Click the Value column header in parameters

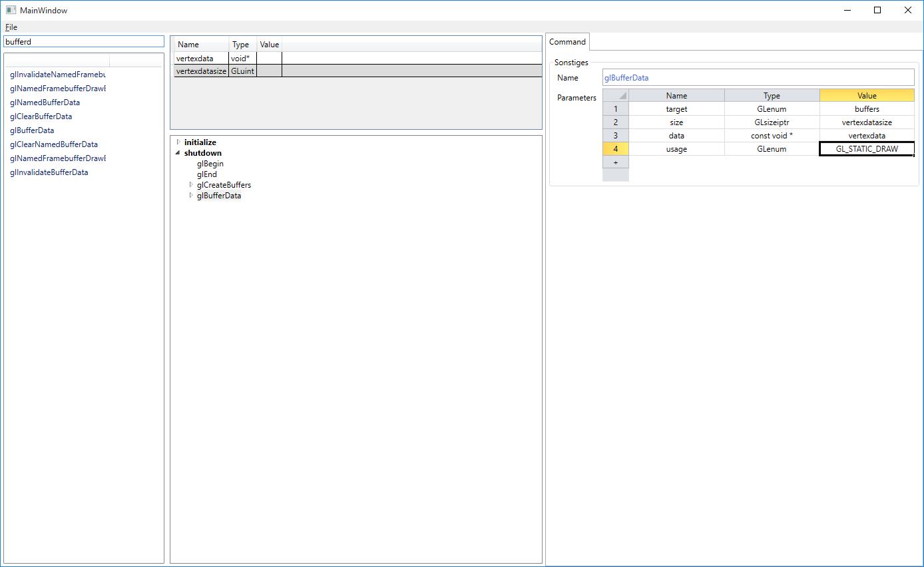tap(867, 96)
